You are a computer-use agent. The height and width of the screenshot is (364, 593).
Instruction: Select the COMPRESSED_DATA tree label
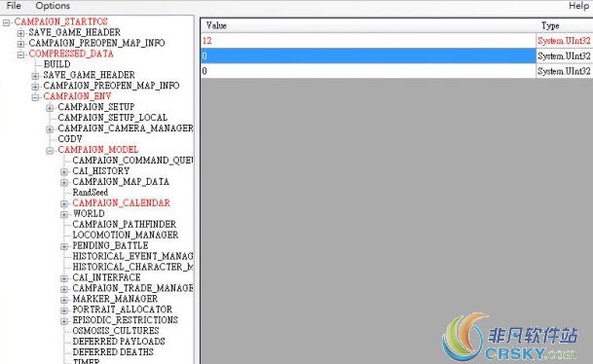pyautogui.click(x=71, y=54)
